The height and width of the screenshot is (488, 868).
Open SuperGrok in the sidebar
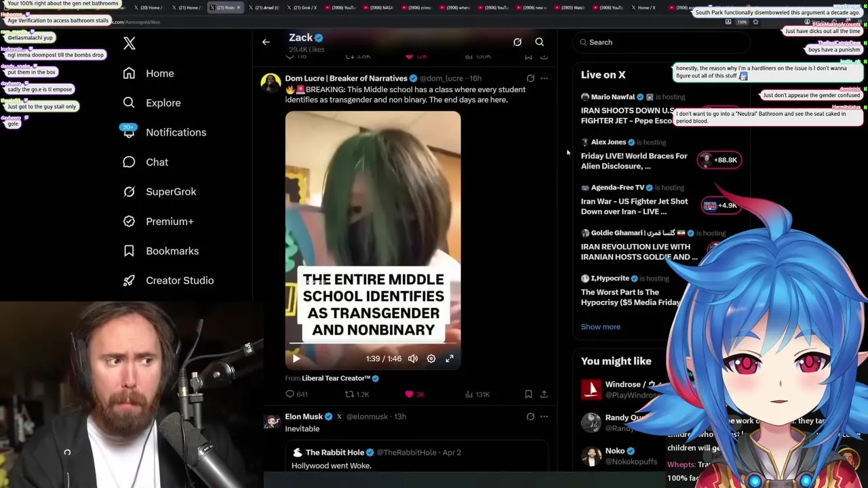(x=159, y=191)
